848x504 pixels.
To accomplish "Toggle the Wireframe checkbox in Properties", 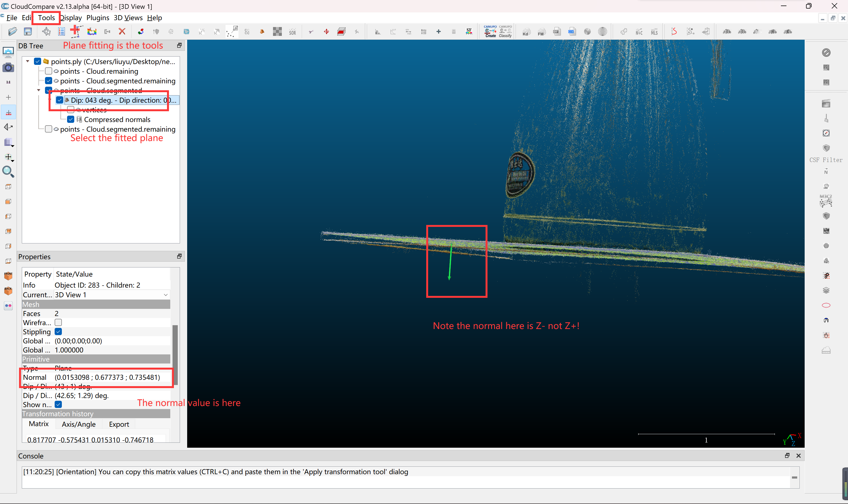I will (59, 322).
